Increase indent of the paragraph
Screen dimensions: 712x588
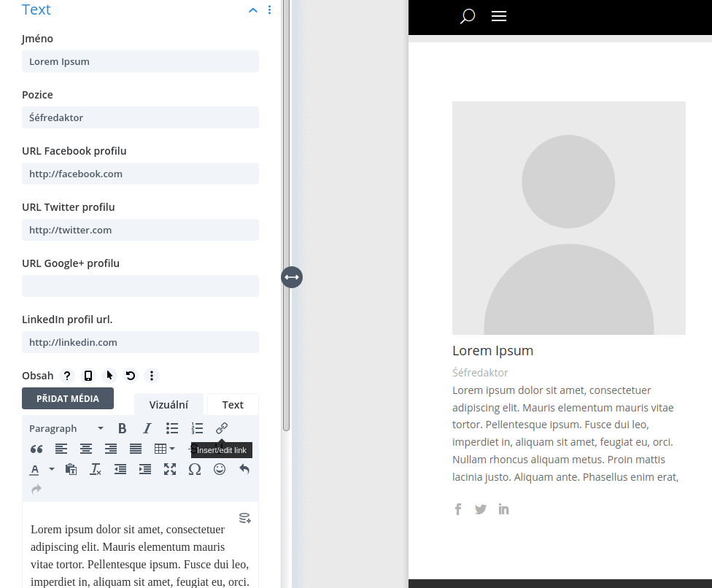click(x=145, y=470)
